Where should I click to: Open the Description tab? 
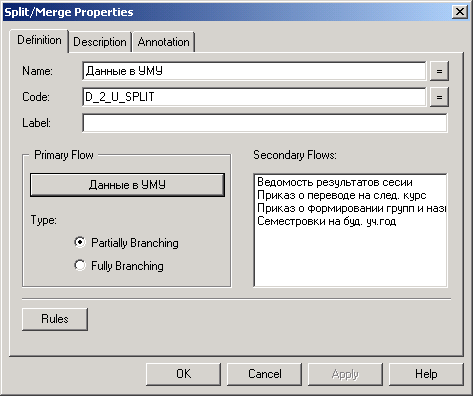click(x=100, y=42)
